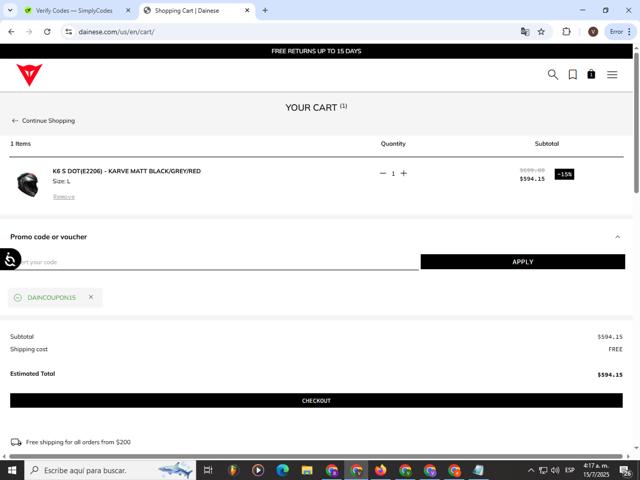This screenshot has height=480, width=640.
Task: Open the Chrome profile avatar
Action: click(x=593, y=32)
